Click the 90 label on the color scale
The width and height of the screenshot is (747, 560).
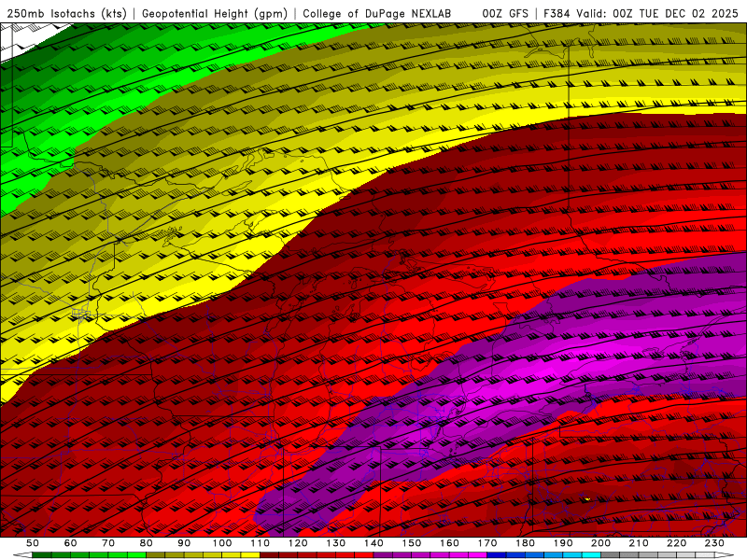pyautogui.click(x=184, y=543)
